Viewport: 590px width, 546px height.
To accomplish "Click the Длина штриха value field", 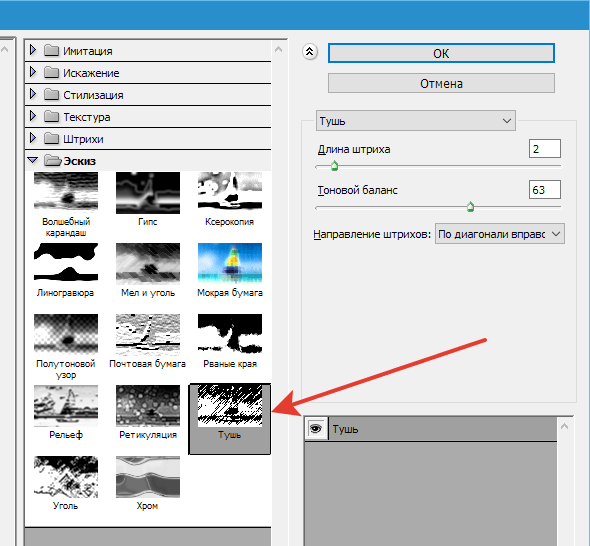I will coord(544,149).
